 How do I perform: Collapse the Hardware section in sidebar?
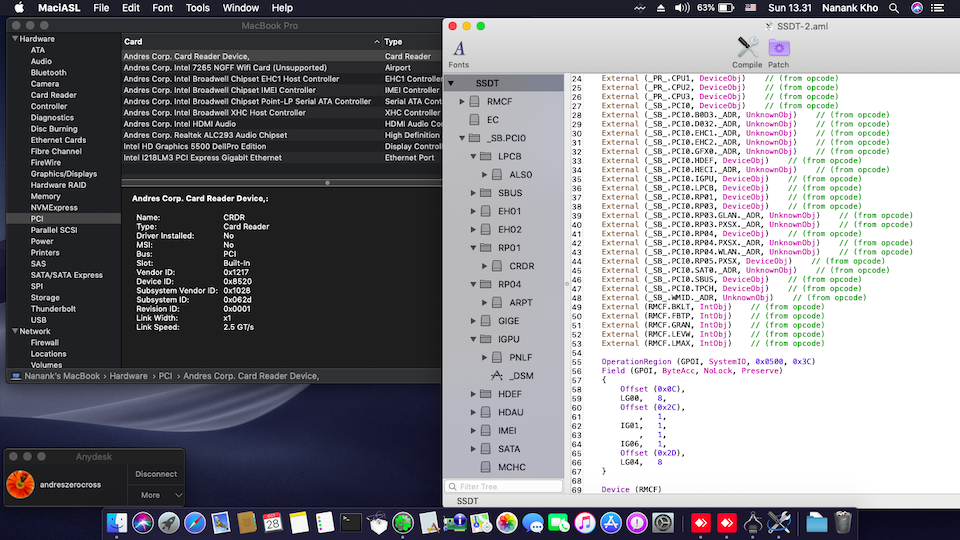[14, 41]
